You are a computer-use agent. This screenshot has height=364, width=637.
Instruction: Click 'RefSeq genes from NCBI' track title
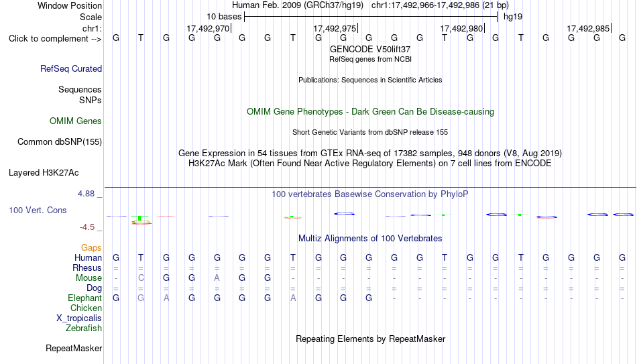[x=371, y=59]
